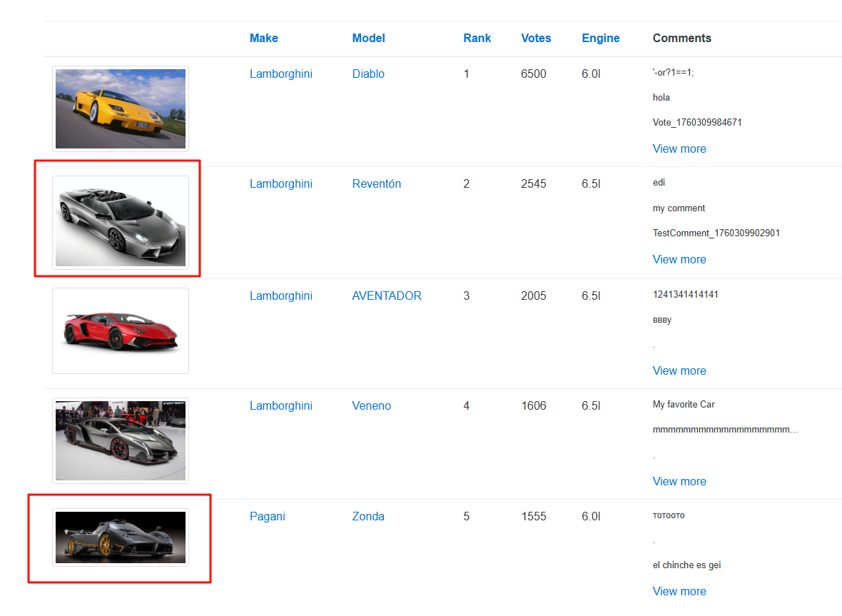842x616 pixels.
Task: Open the Diablo model link
Action: (x=368, y=74)
